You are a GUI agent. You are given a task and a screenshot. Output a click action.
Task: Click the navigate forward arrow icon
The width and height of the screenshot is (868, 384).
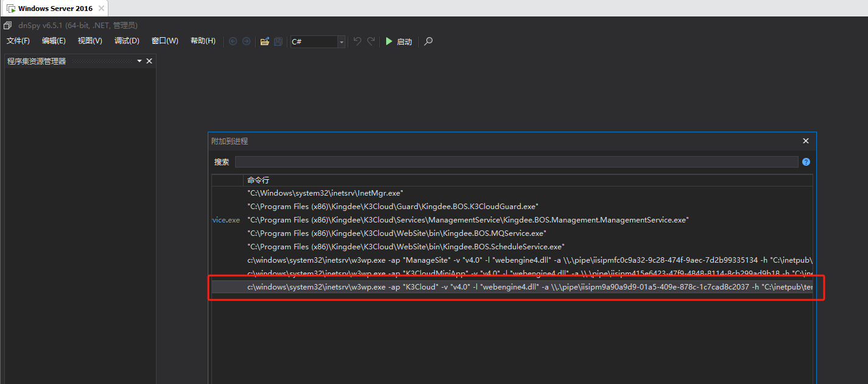tap(246, 41)
